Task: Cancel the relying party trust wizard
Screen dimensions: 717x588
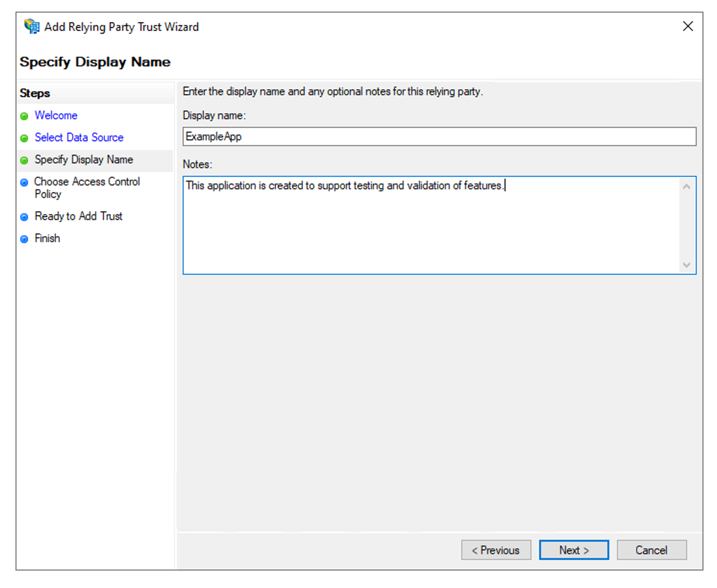Action: (652, 550)
